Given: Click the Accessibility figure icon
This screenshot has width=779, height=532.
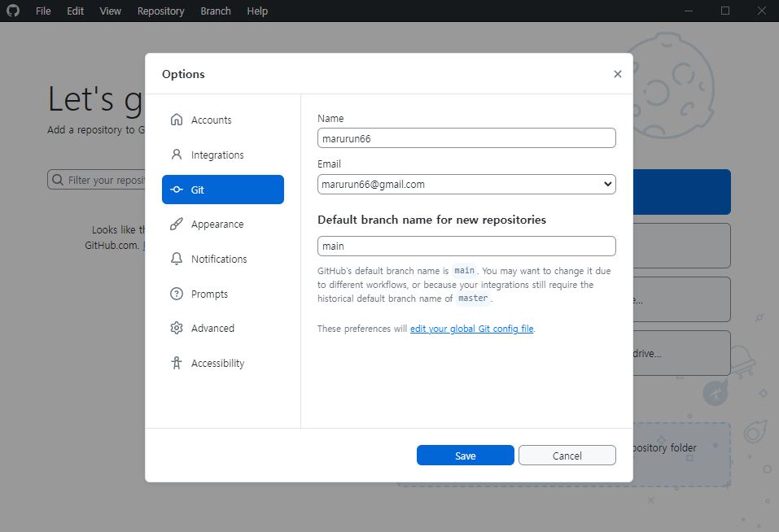Looking at the screenshot, I should tap(177, 363).
